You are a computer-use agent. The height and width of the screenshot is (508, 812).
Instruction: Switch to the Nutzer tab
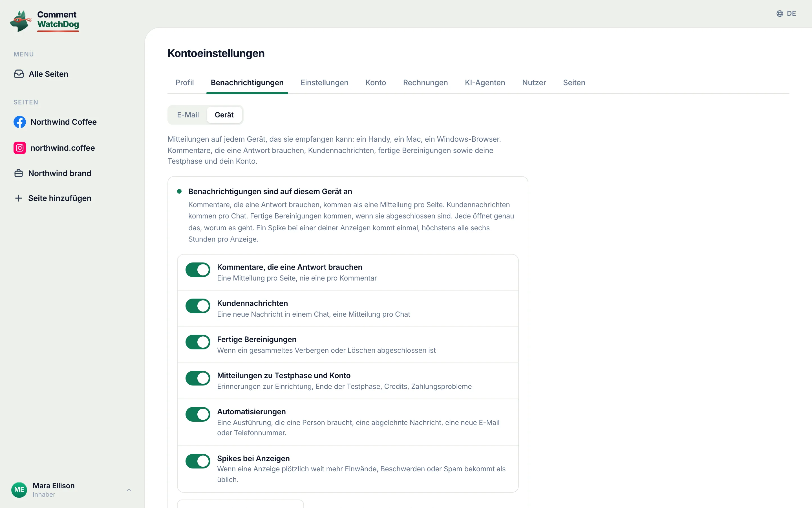coord(534,83)
